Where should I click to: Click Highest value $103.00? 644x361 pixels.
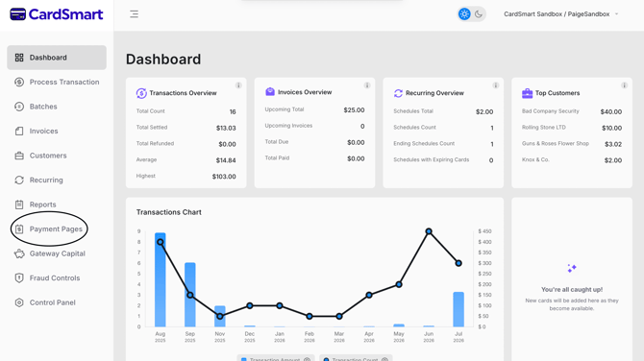pos(224,177)
